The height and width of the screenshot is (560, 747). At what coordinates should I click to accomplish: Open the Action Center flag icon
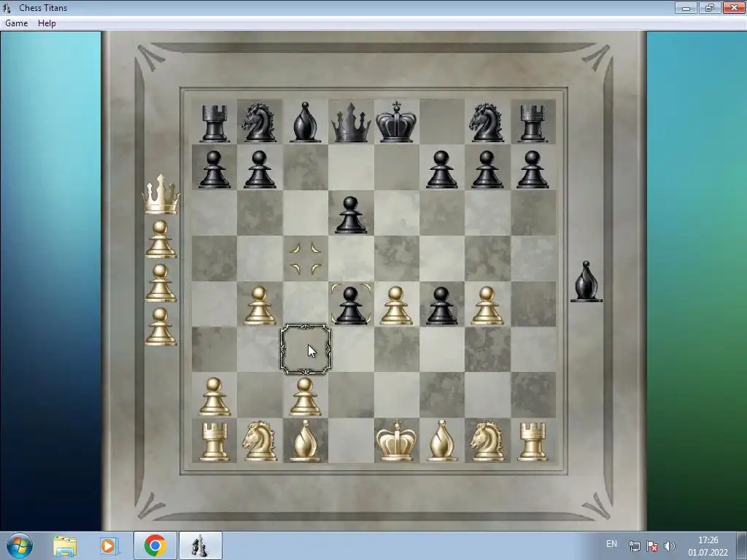coord(652,546)
